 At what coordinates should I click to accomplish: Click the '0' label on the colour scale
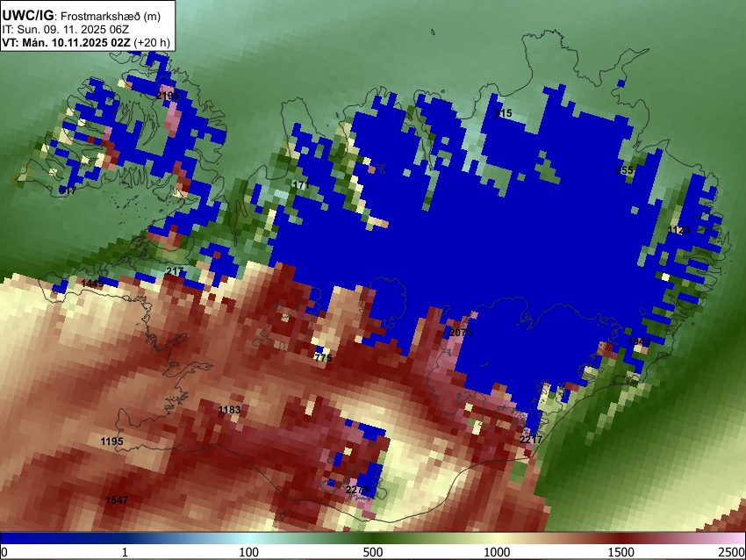[x=4, y=552]
